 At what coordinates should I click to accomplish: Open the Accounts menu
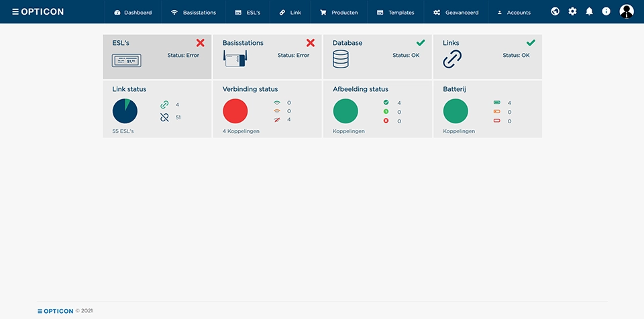pos(513,12)
